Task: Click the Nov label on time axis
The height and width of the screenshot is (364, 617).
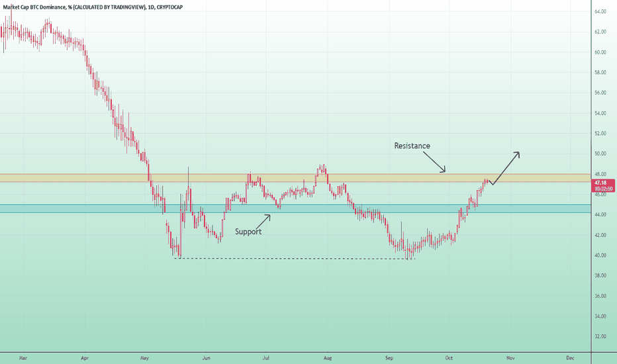Action: point(510,358)
